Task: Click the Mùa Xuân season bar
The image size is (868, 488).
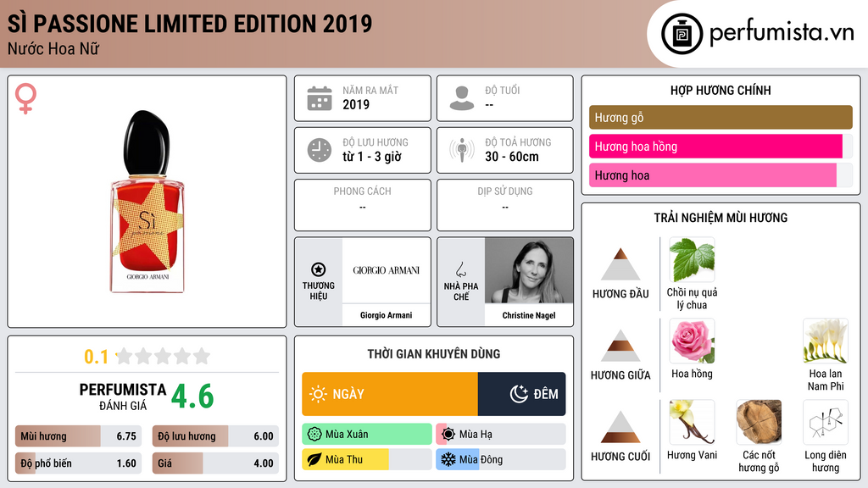Action: 367,435
